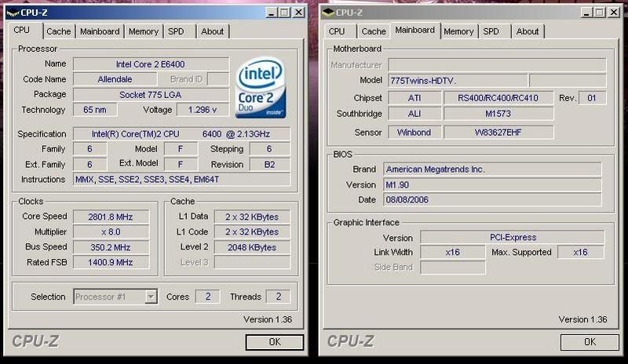This screenshot has width=628, height=364.
Task: Open Mainboard tab in left CPU-Z window
Action: (x=100, y=31)
